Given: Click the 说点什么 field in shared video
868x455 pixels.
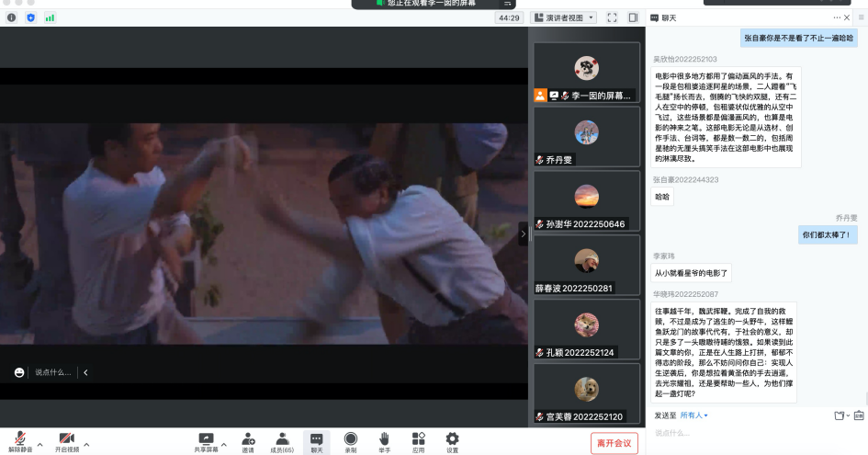Looking at the screenshot, I should point(53,372).
